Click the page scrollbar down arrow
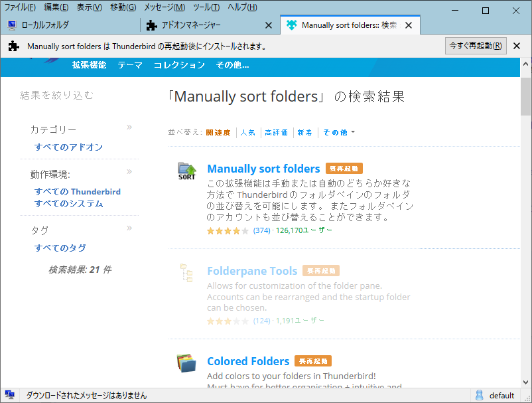Screen dimensions: 532x403 525,382
